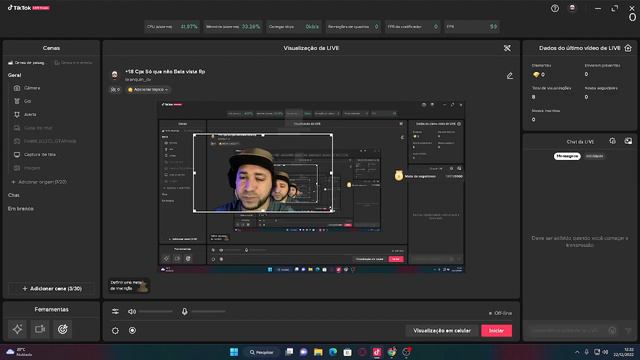The height and width of the screenshot is (360, 640).
Task: Adjust the microphone volume slider
Action: 209,311
